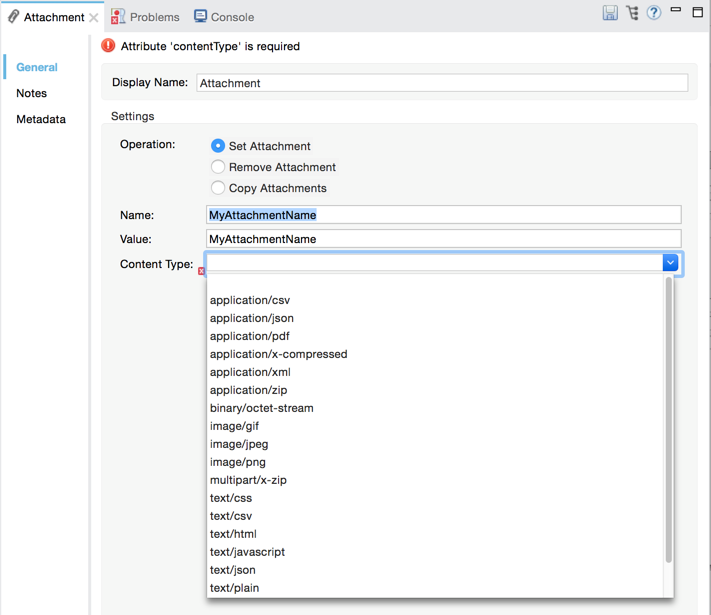
Task: Click the paperclip icon on the Attachment tab
Action: click(13, 17)
